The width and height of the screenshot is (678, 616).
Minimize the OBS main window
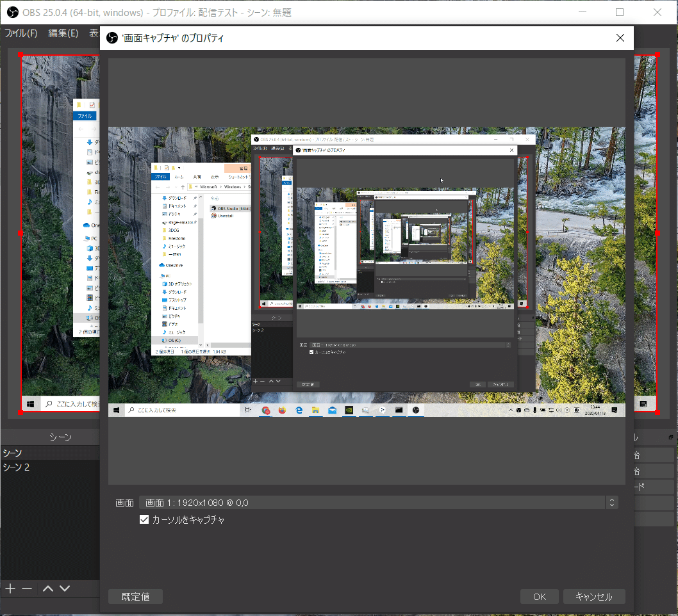click(x=583, y=12)
